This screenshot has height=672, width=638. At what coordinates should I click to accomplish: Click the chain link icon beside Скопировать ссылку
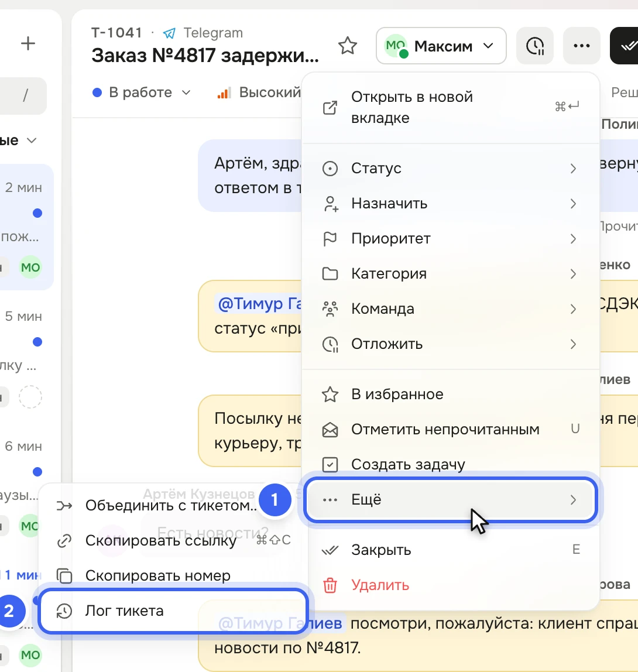click(64, 541)
